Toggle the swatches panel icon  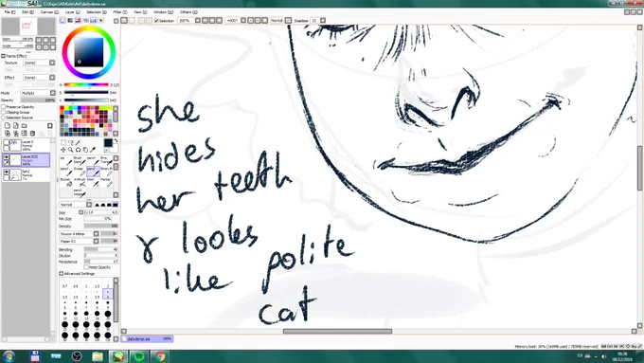(94, 20)
